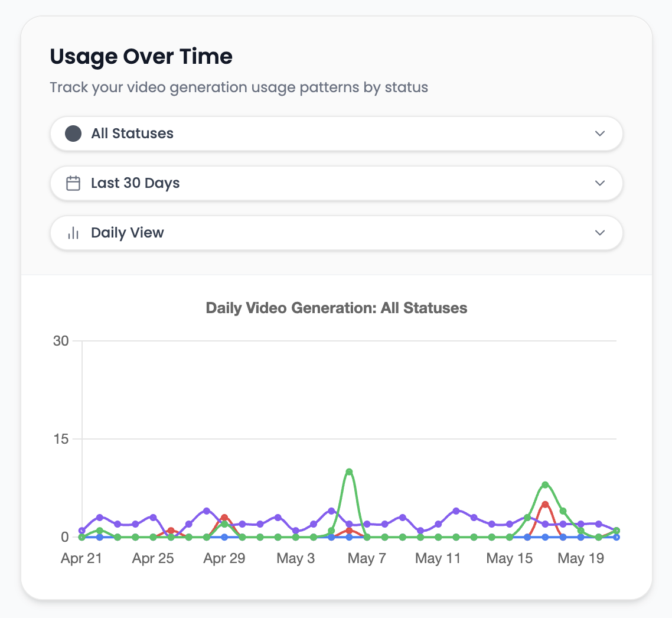Click the red peak data point near May 17
Image resolution: width=672 pixels, height=618 pixels.
tap(545, 505)
